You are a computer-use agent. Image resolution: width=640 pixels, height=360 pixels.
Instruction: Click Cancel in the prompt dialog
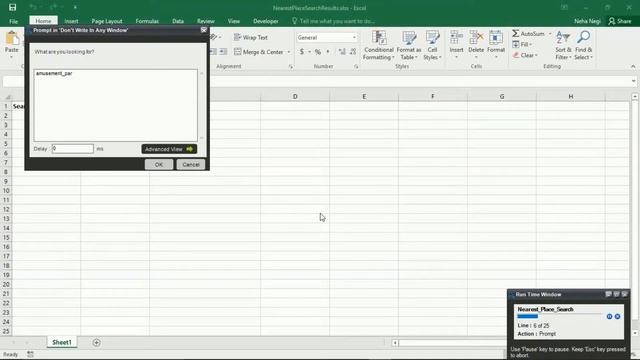(x=191, y=164)
